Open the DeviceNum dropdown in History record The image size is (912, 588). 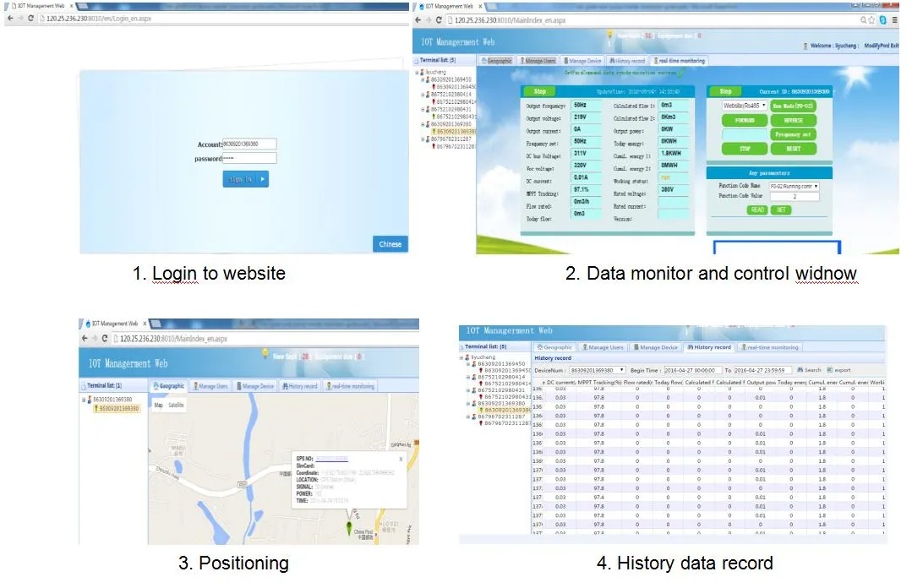tap(598, 370)
